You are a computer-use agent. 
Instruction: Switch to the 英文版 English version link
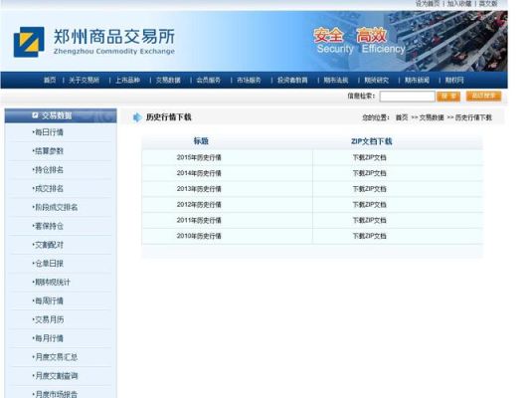coord(488,3)
